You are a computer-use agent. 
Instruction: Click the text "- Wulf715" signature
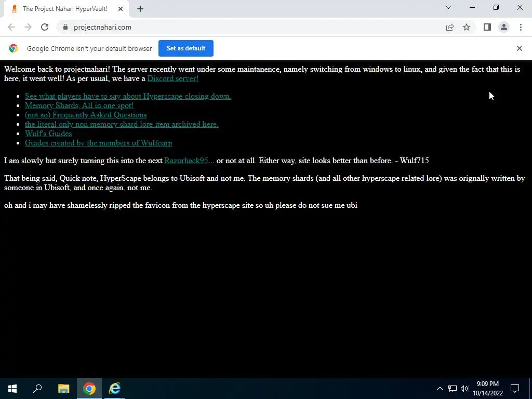coord(412,161)
